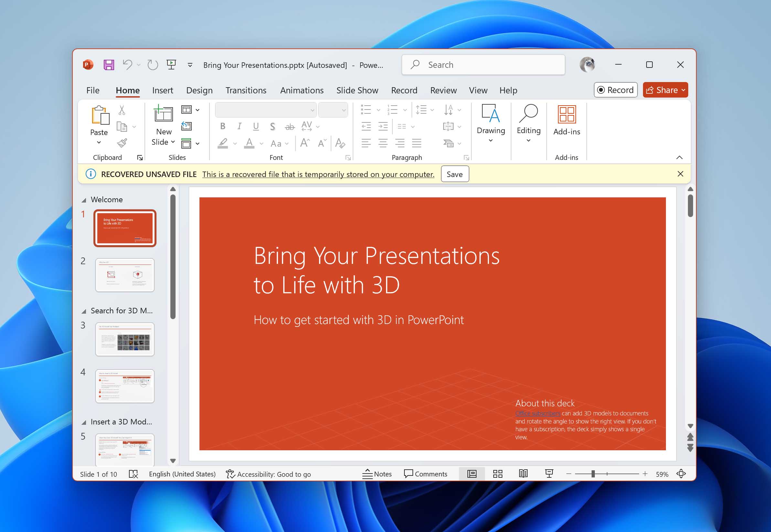Toggle the Notes pane
This screenshot has height=532, width=771.
[377, 474]
